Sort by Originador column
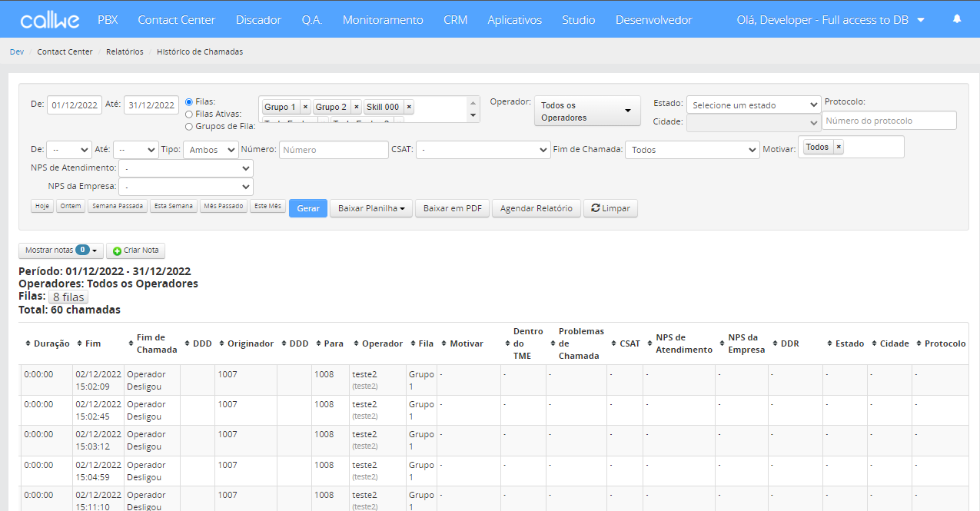The height and width of the screenshot is (511, 980). (246, 343)
